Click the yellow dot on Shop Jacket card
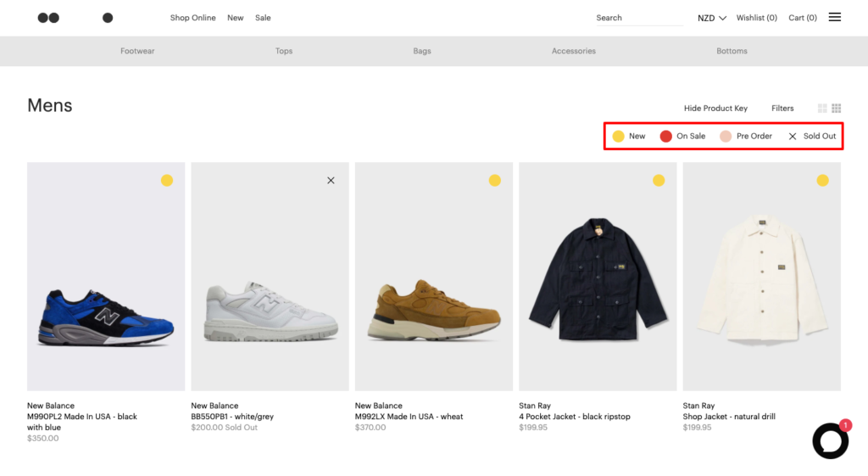The image size is (868, 476). [822, 180]
